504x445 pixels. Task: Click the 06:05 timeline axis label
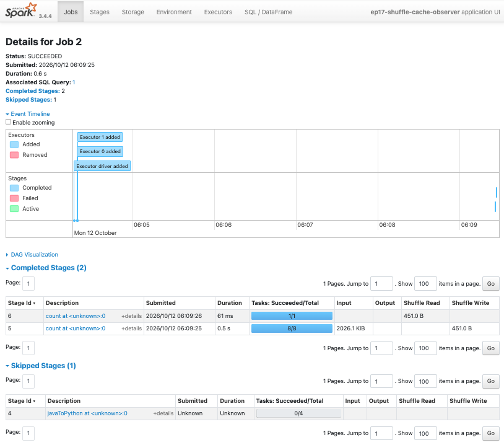[142, 225]
